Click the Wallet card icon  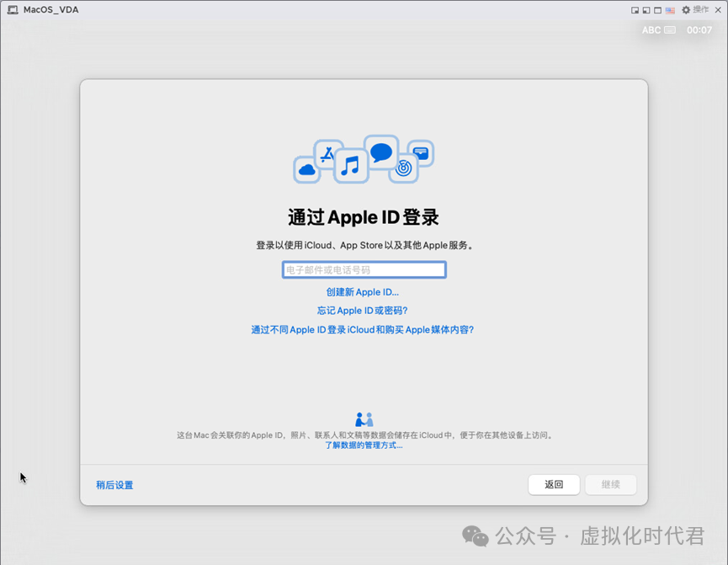[421, 153]
